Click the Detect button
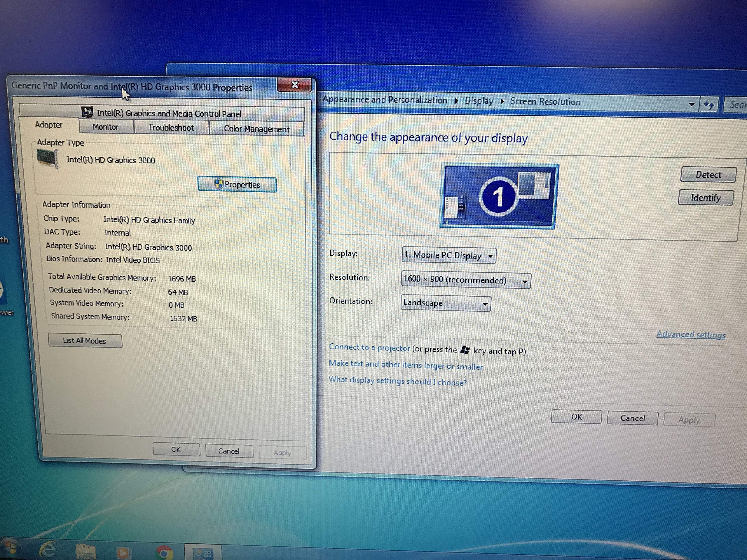The height and width of the screenshot is (560, 747). pos(708,174)
